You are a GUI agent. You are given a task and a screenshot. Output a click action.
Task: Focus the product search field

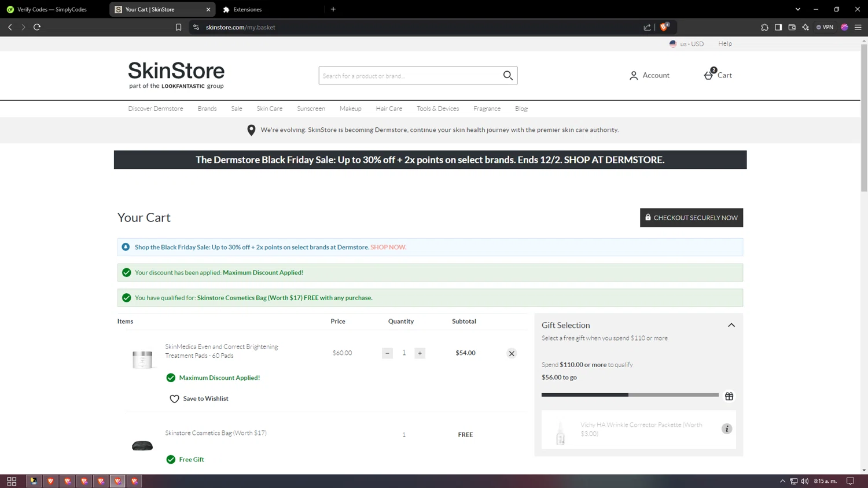(409, 76)
